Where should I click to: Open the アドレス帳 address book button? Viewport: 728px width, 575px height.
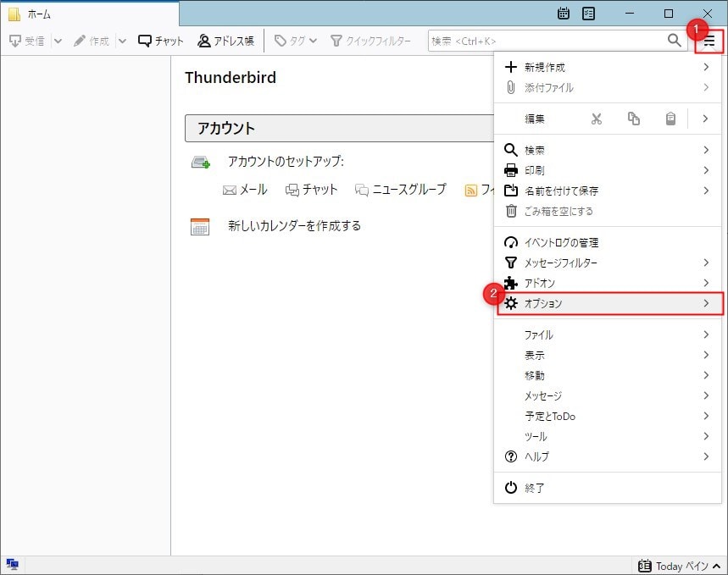point(225,41)
